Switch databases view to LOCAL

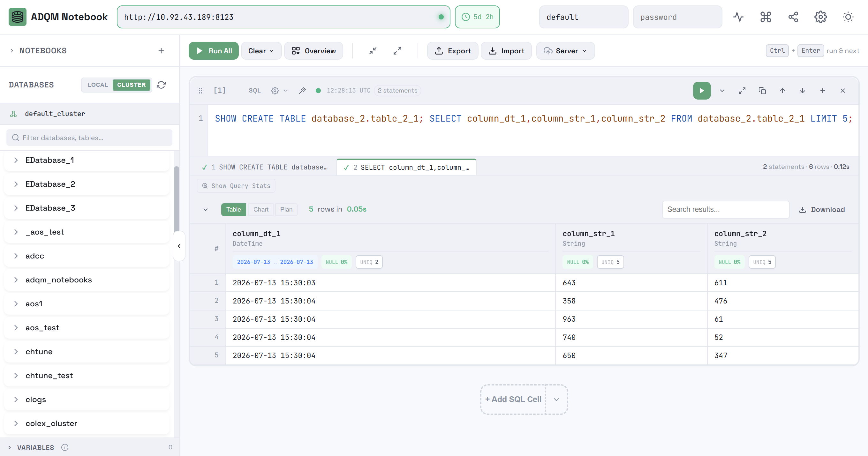pos(98,85)
